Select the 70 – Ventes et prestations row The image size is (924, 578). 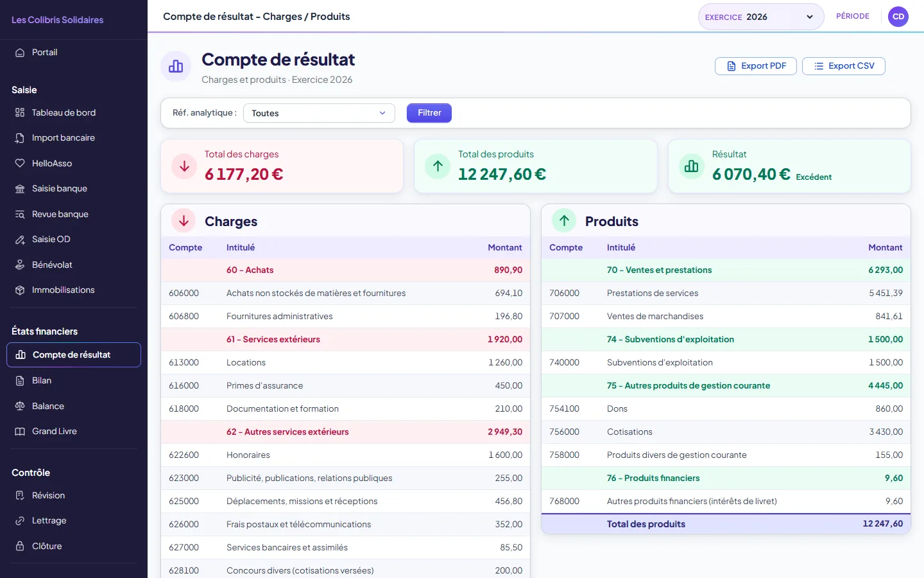(726, 270)
